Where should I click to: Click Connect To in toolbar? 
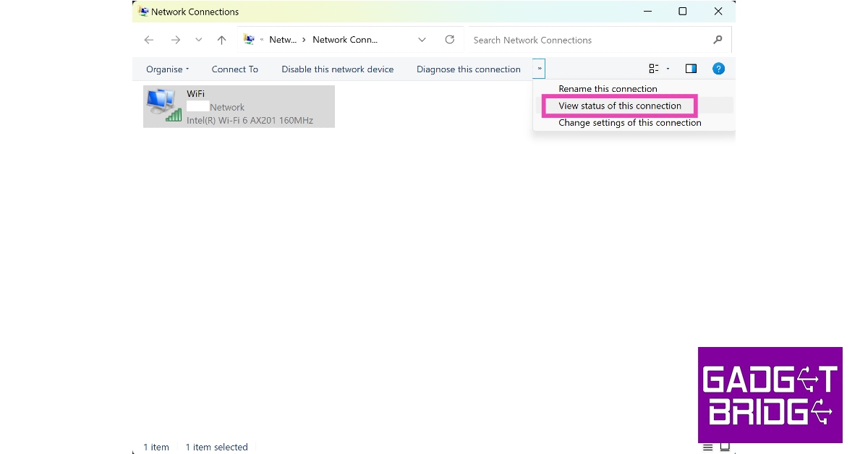[x=234, y=69]
